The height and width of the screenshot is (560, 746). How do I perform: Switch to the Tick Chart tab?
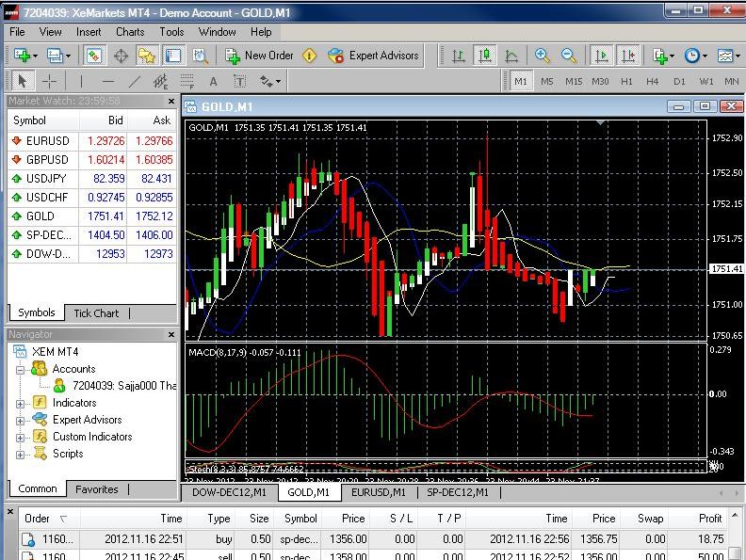96,313
